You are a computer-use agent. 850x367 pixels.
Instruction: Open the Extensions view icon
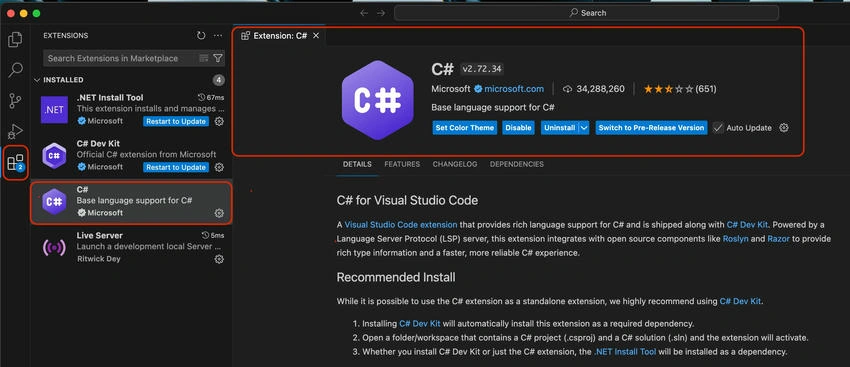click(x=15, y=163)
